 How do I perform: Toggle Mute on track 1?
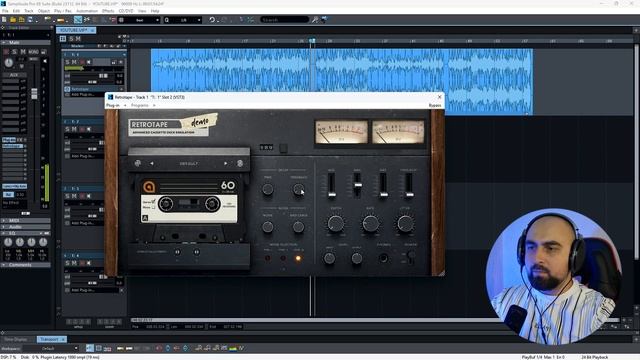coord(74,62)
